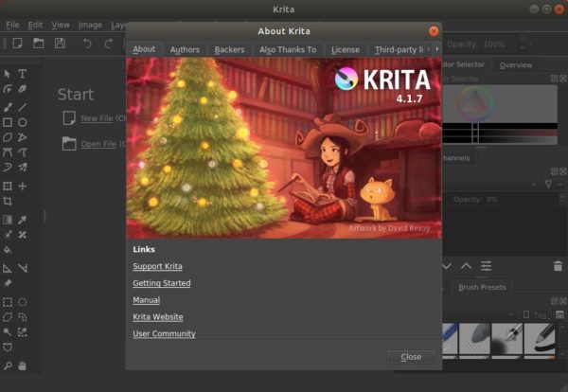Open the Getting Started link
The height and width of the screenshot is (392, 568).
[x=162, y=283]
